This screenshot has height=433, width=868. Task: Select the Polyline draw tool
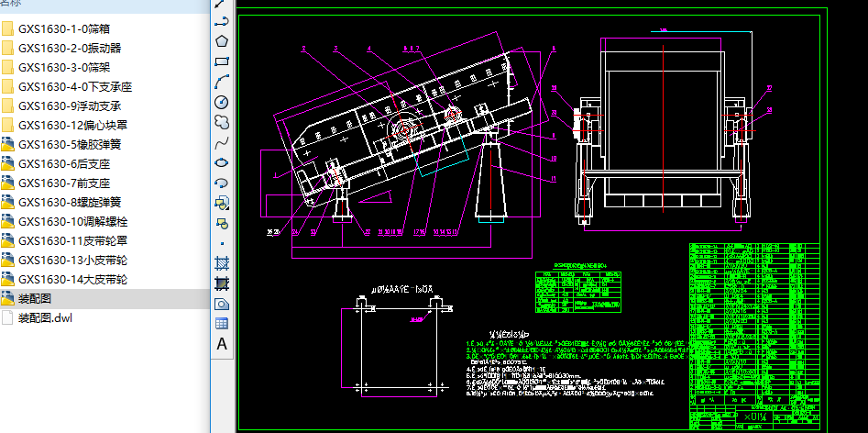pyautogui.click(x=222, y=22)
